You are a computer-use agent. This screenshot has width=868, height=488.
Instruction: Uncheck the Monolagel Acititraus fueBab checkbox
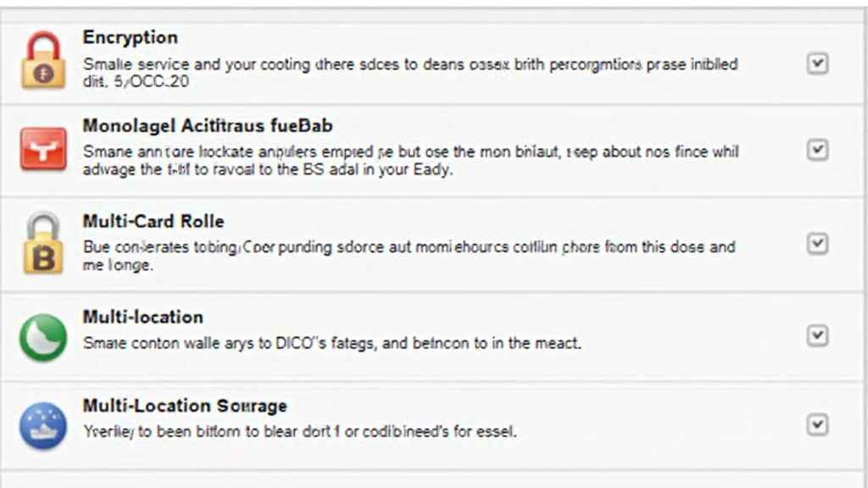(817, 150)
